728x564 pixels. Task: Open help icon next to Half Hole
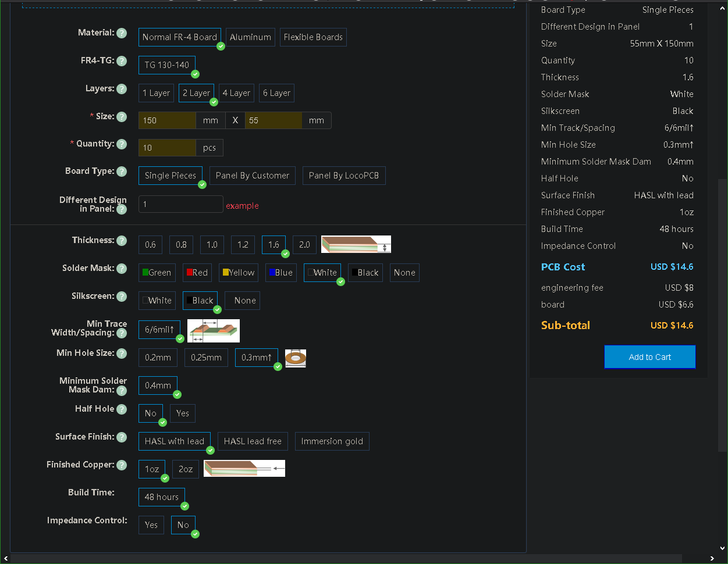(x=122, y=409)
